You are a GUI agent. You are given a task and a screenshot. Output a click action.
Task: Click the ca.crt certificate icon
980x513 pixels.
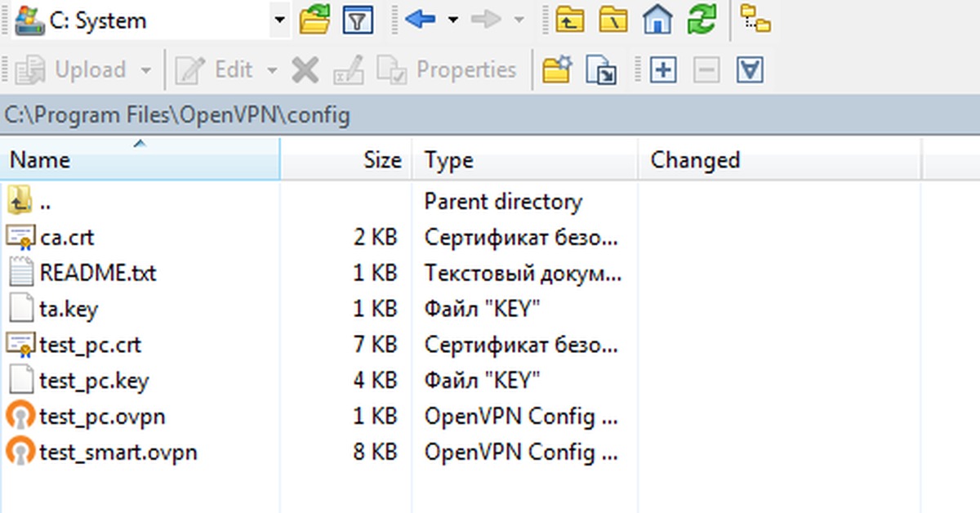coord(20,237)
